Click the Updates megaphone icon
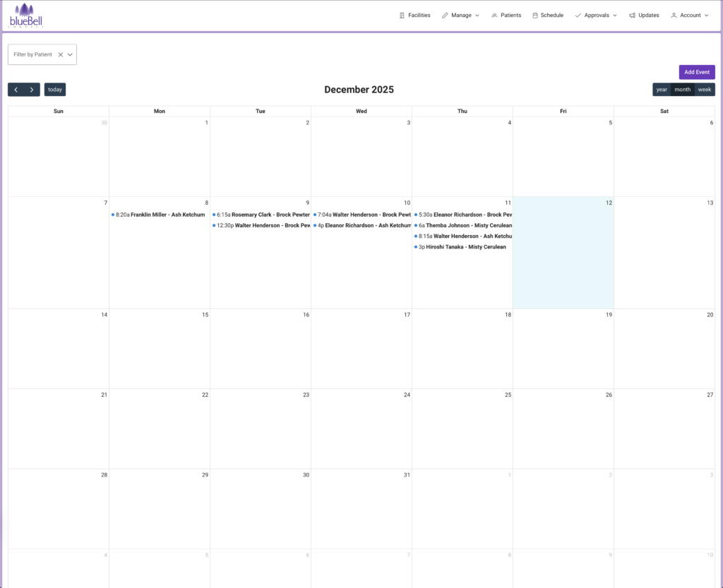This screenshot has height=588, width=723. click(632, 16)
